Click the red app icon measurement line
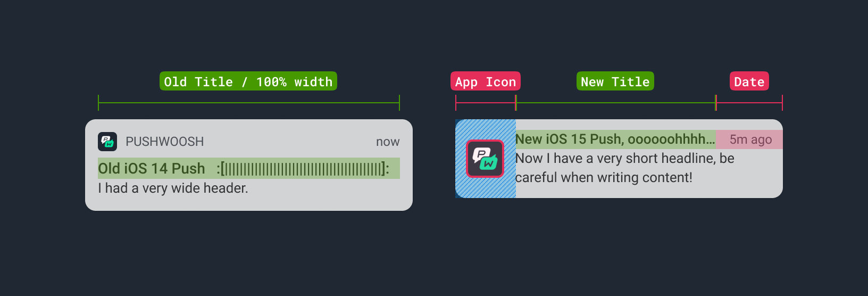 tap(486, 103)
